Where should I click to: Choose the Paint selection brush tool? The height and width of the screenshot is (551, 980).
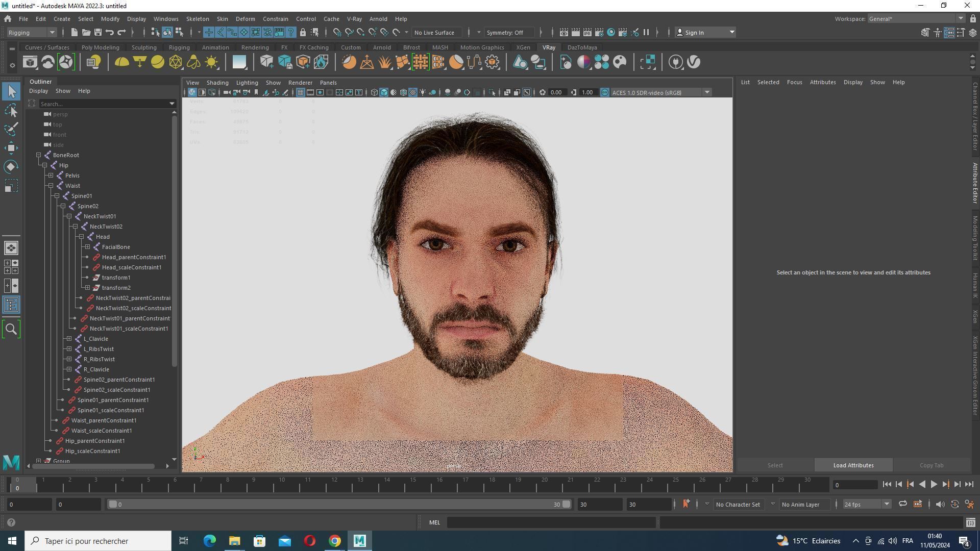point(11,129)
